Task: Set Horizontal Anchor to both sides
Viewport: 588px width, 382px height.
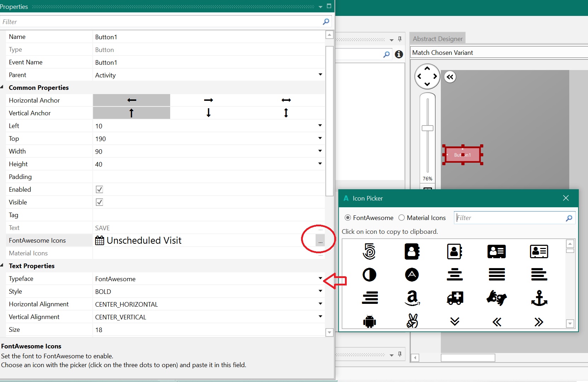Action: tap(286, 100)
